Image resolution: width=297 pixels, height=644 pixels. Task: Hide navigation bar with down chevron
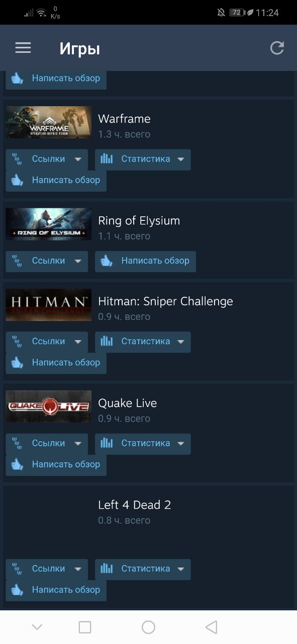click(37, 627)
